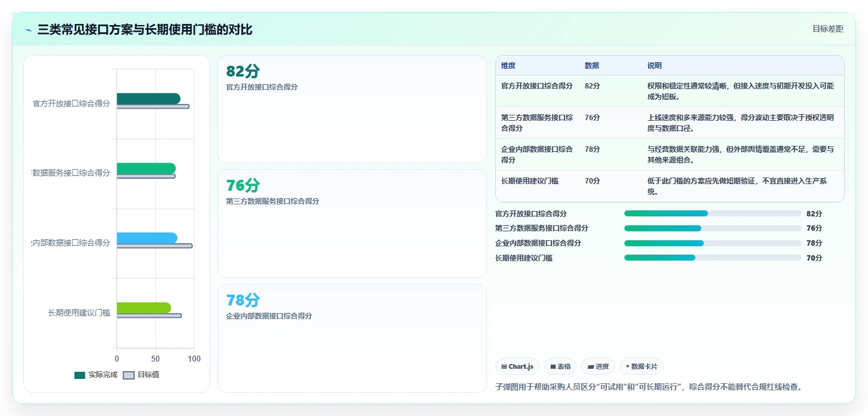The height and width of the screenshot is (416, 868).
Task: Click the light blue 内部数据接口 actual bar
Action: [147, 238]
